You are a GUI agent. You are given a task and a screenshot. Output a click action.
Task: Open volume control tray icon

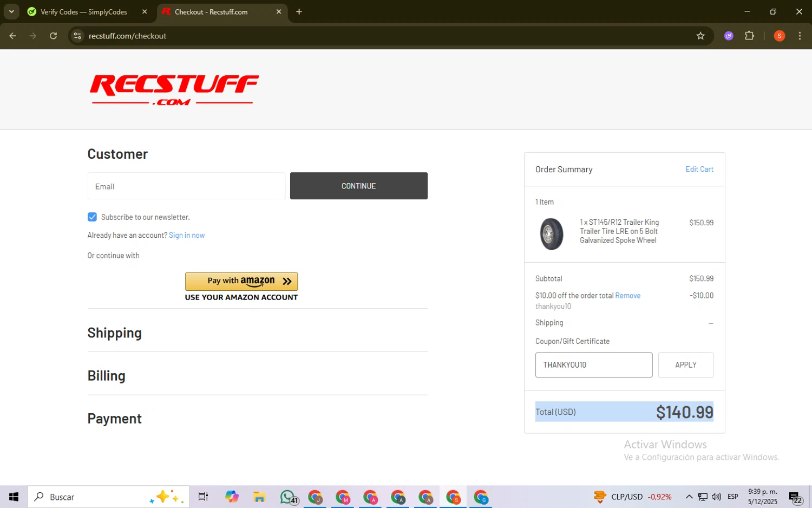click(716, 497)
